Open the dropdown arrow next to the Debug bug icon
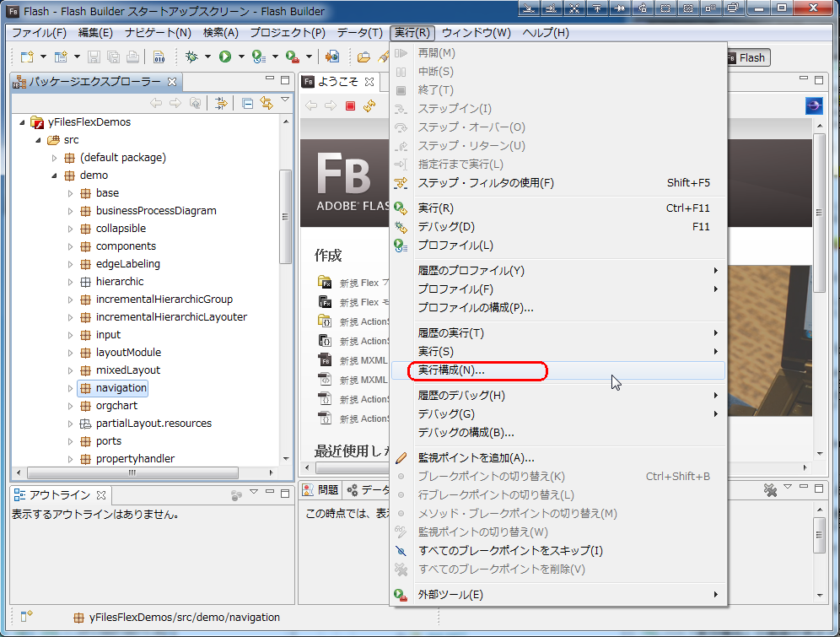 tap(207, 57)
